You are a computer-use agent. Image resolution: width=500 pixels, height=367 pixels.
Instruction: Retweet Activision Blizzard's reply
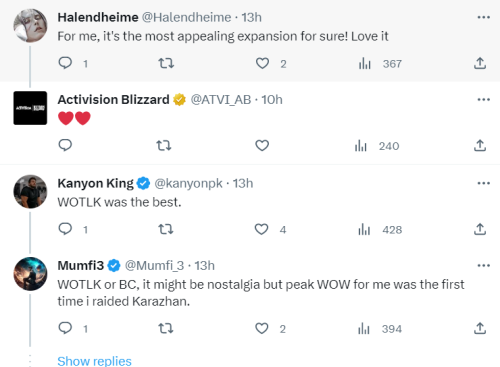[x=164, y=145]
